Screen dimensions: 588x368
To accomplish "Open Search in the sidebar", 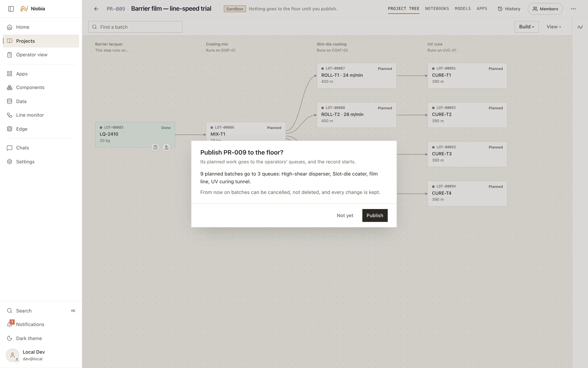I will (41, 311).
